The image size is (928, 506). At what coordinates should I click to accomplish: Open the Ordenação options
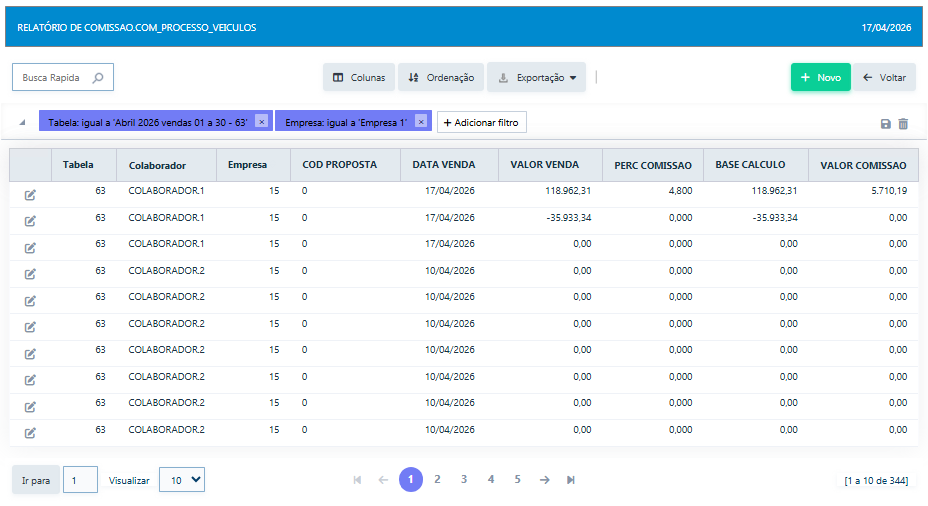point(441,78)
